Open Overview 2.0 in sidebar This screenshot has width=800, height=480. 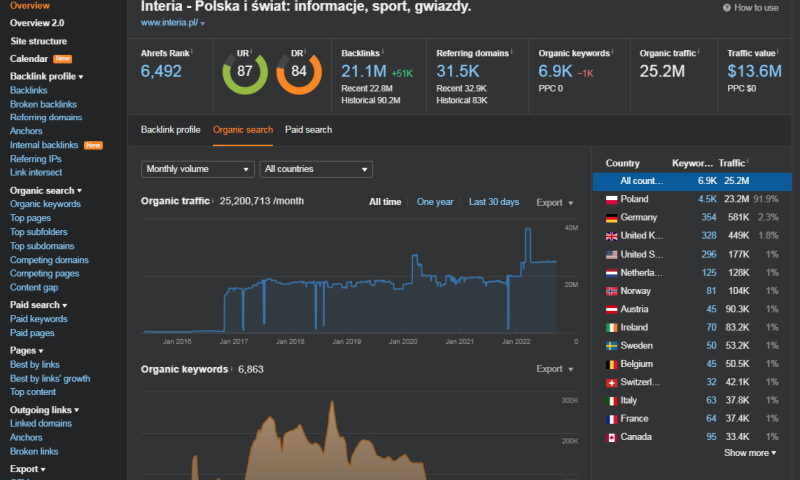(37, 23)
